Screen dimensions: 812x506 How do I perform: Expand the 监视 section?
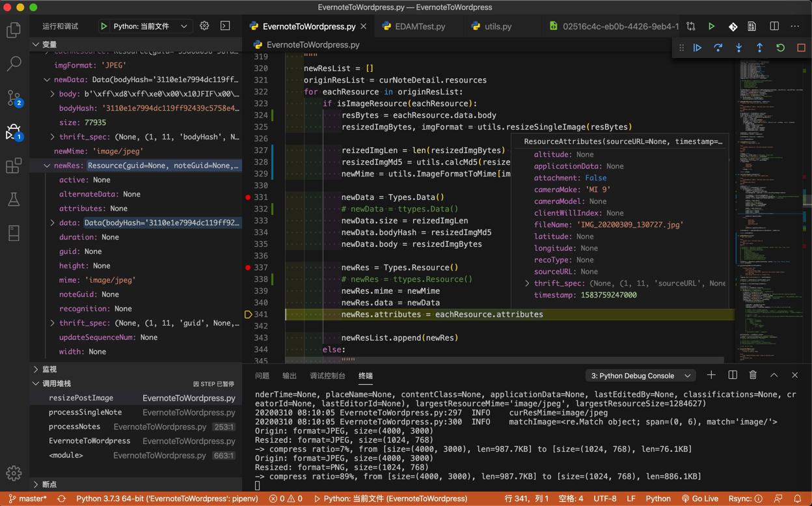point(36,369)
